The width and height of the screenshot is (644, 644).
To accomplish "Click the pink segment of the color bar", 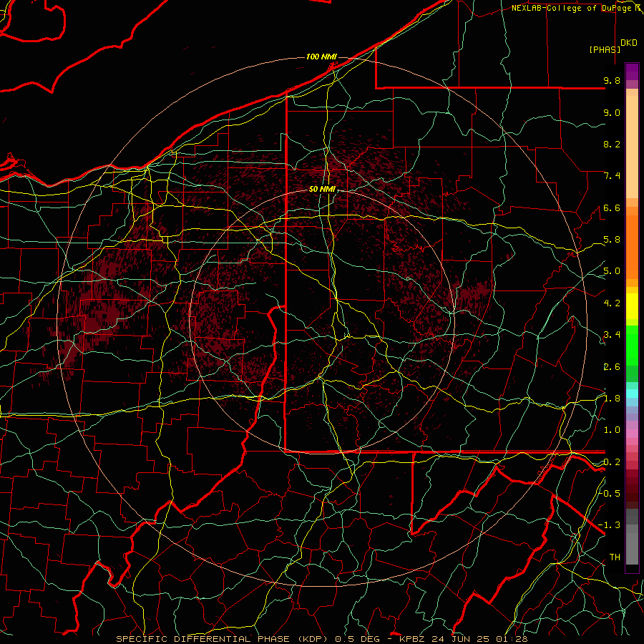I will click(632, 434).
